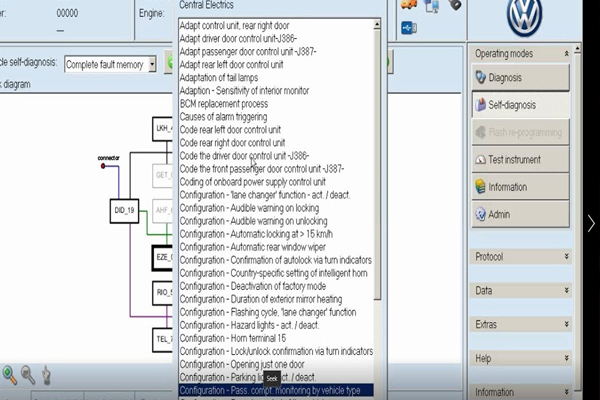Image resolution: width=600 pixels, height=400 pixels.
Task: Click the zoom-out magnifier icon
Action: pos(28,375)
